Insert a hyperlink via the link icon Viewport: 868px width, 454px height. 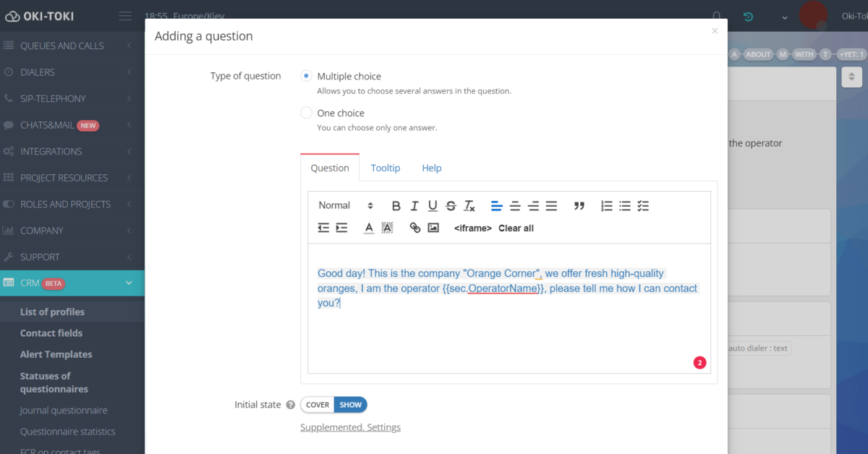click(x=414, y=228)
